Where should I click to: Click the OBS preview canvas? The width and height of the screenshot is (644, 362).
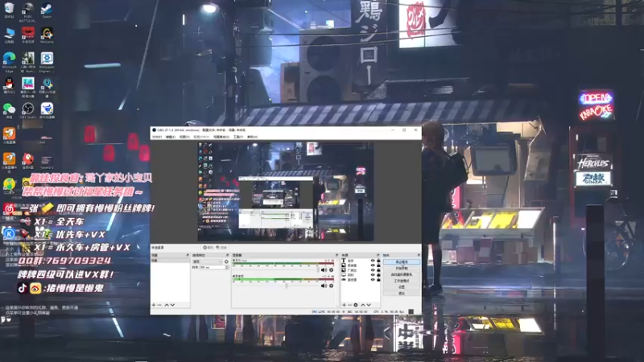tap(286, 191)
